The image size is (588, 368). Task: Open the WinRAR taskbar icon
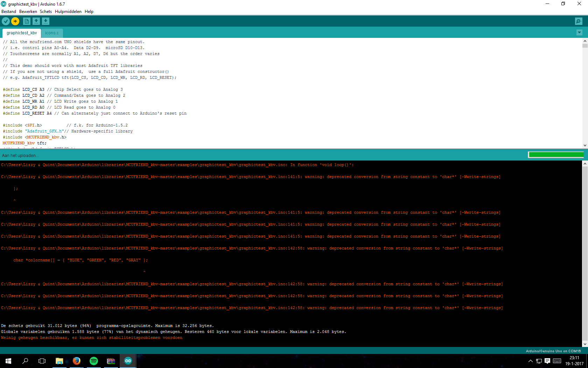point(111,361)
